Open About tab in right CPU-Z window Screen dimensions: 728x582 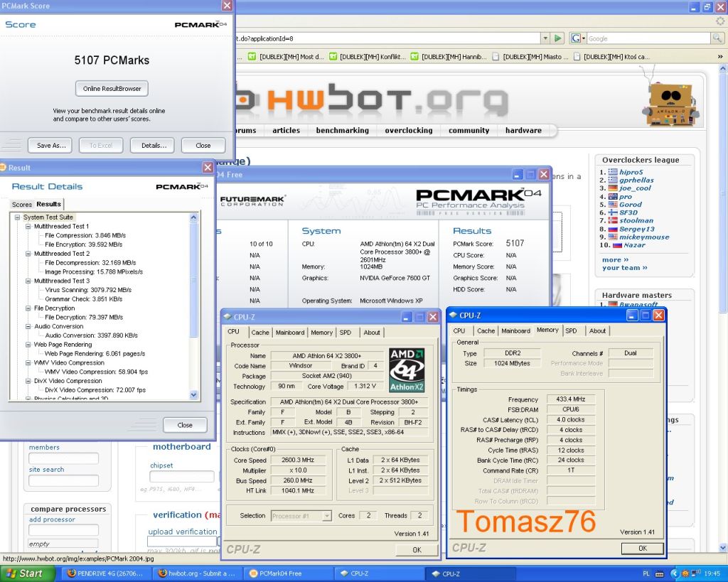(x=597, y=330)
